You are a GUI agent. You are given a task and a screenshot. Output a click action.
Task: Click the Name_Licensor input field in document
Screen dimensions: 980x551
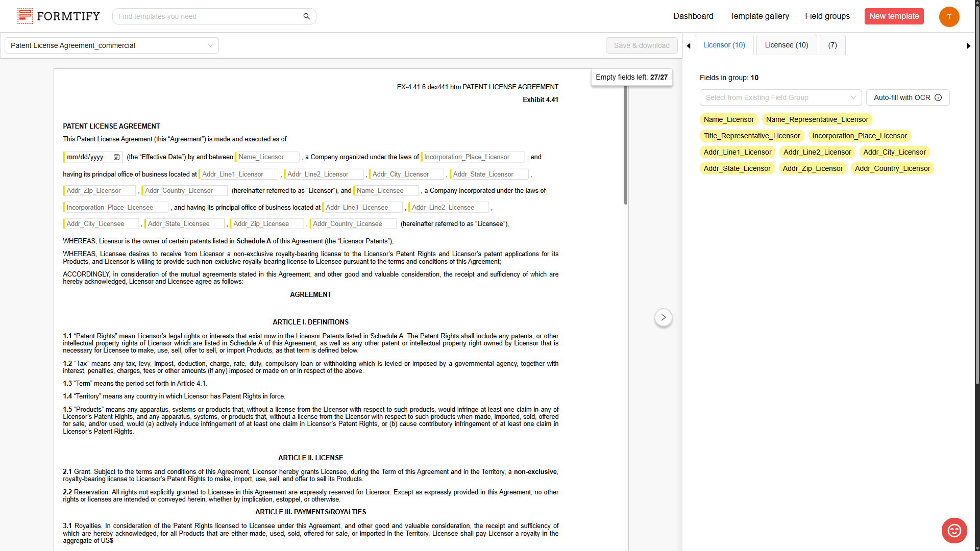pyautogui.click(x=267, y=157)
